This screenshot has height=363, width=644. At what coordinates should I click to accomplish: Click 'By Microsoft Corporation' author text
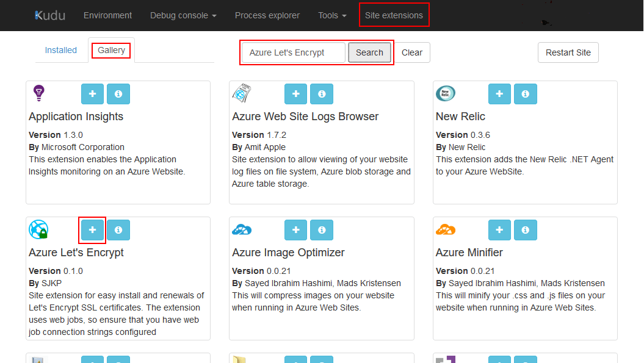(76, 147)
